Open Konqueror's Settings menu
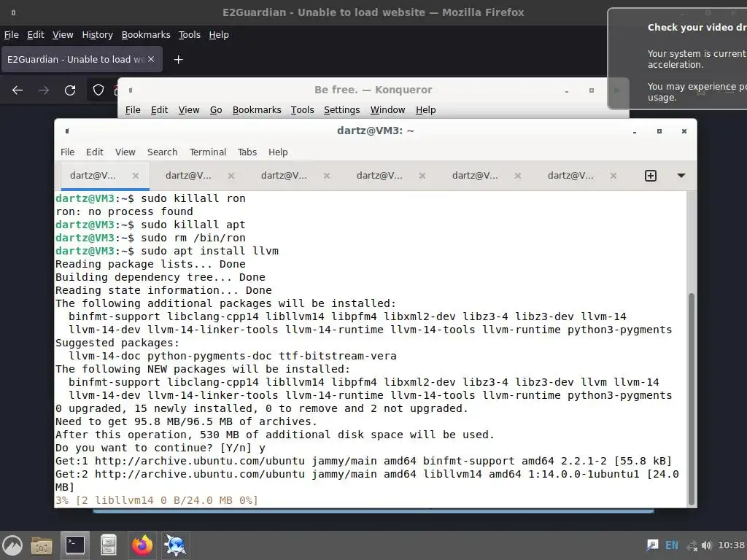 341,110
